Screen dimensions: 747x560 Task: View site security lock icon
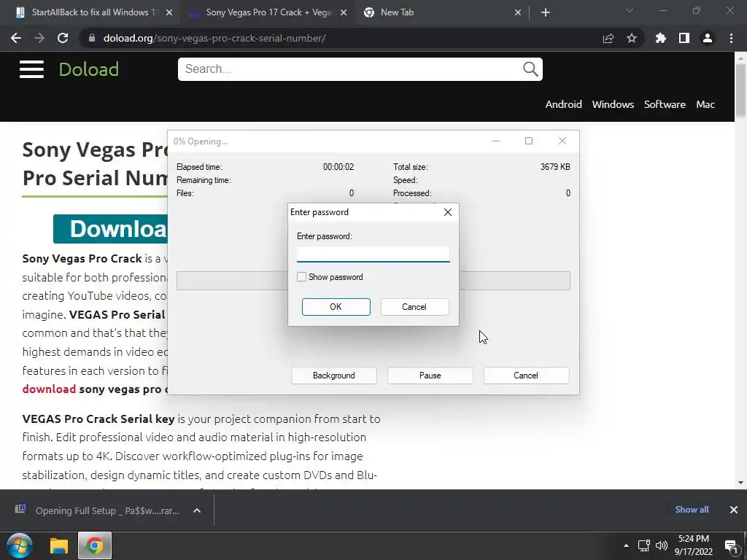click(92, 38)
